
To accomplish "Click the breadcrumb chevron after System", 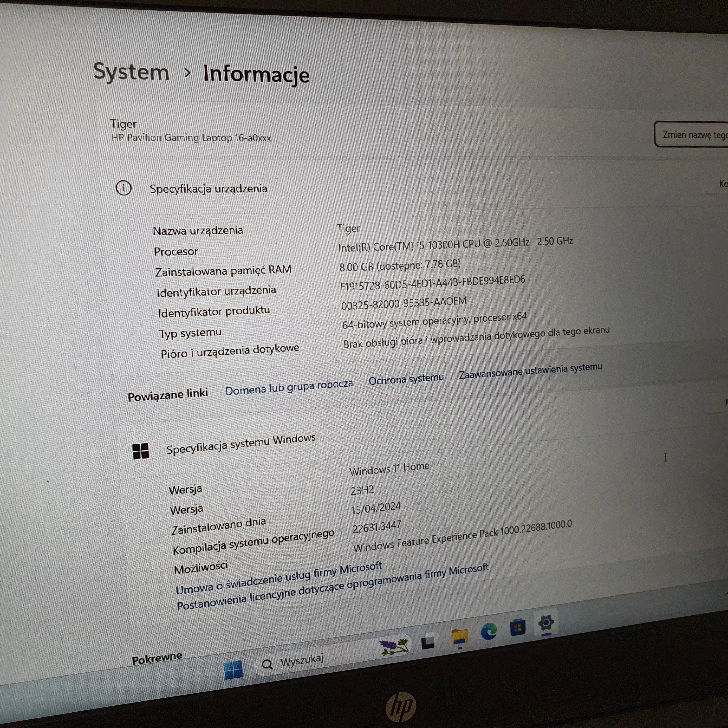I will [x=187, y=72].
